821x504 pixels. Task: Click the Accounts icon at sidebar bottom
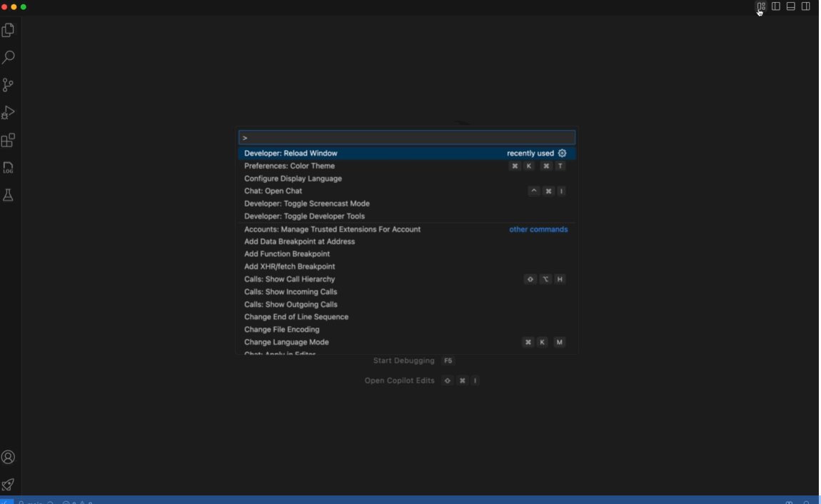tap(8, 457)
